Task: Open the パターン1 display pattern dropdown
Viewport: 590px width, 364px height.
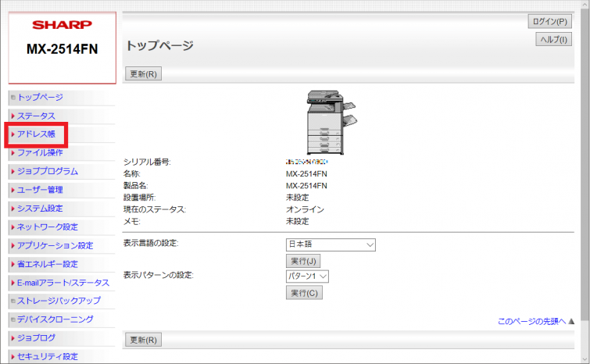Action: 307,277
